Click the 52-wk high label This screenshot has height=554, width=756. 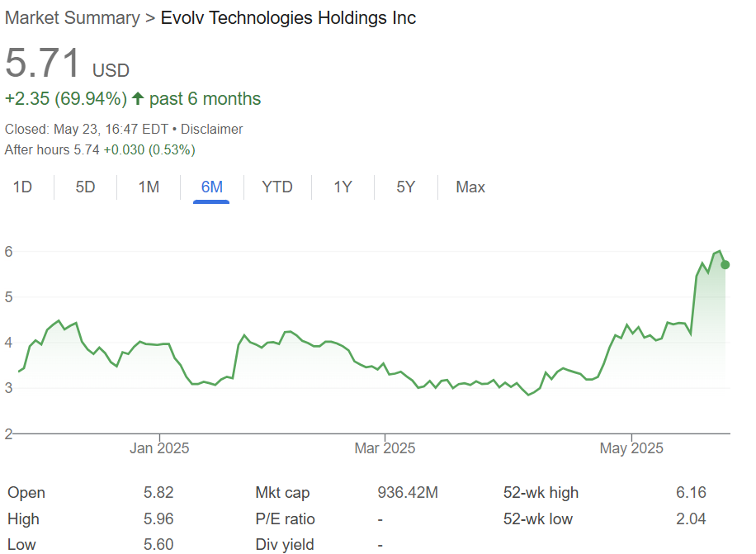[x=541, y=493]
